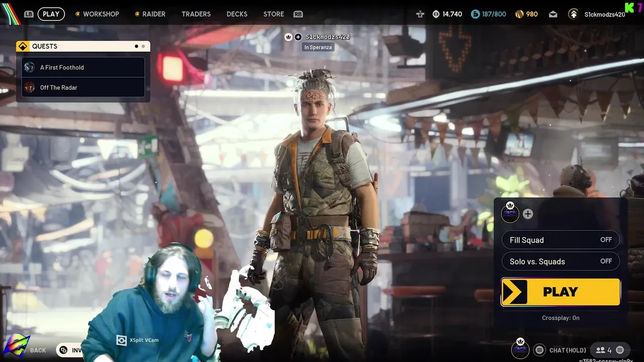
Task: Open the RAIDER tab
Action: click(153, 14)
